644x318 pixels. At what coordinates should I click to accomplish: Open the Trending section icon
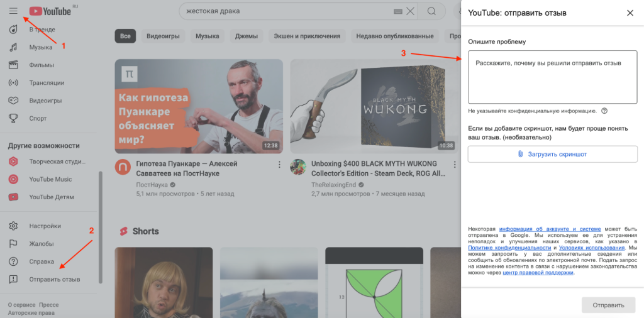coord(13,30)
